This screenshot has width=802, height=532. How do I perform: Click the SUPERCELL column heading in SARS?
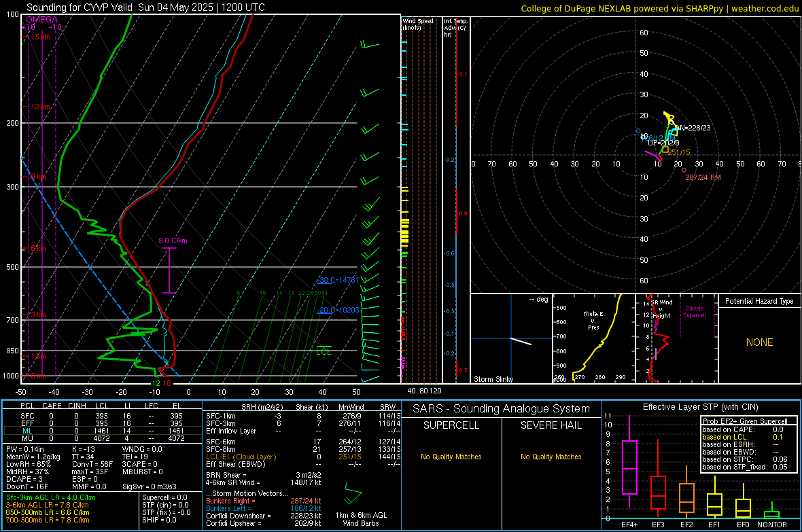(x=451, y=425)
